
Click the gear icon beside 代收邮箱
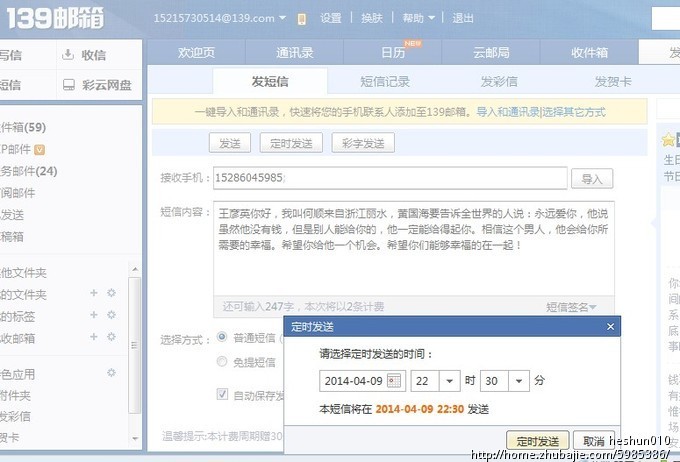(x=111, y=337)
